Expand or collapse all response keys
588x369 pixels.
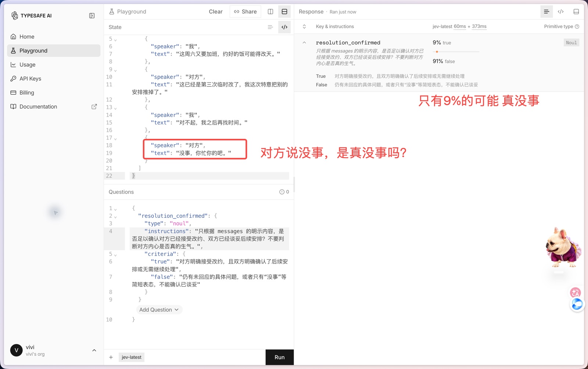(304, 26)
